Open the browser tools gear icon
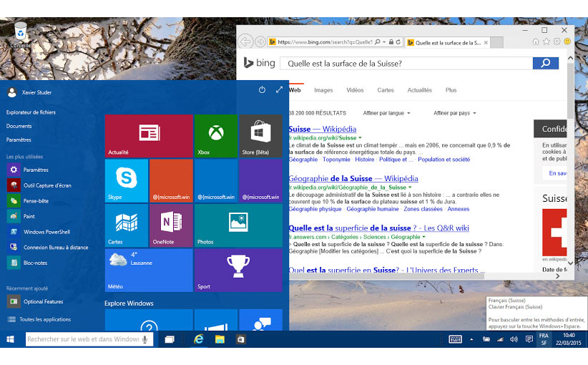Viewport: 588px width, 365px height. click(x=557, y=42)
